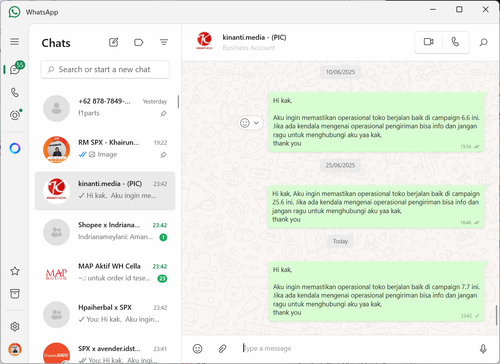React to 10/06 message with emoji button
This screenshot has height=364, width=500.
[x=245, y=123]
